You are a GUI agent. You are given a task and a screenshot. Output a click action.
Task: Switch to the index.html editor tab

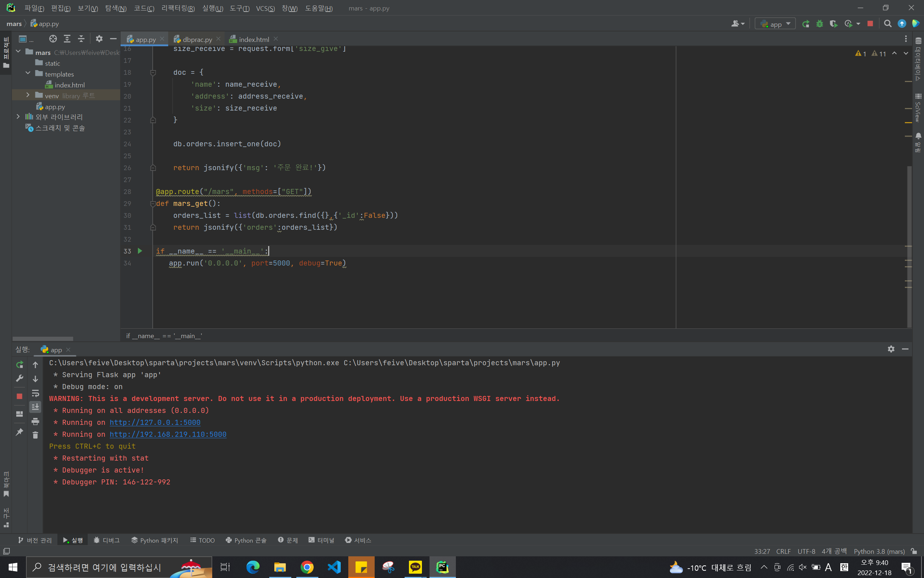click(x=253, y=39)
